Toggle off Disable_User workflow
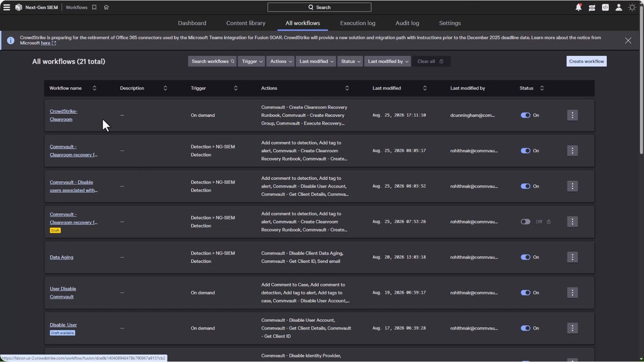This screenshot has width=644, height=362. [525, 328]
